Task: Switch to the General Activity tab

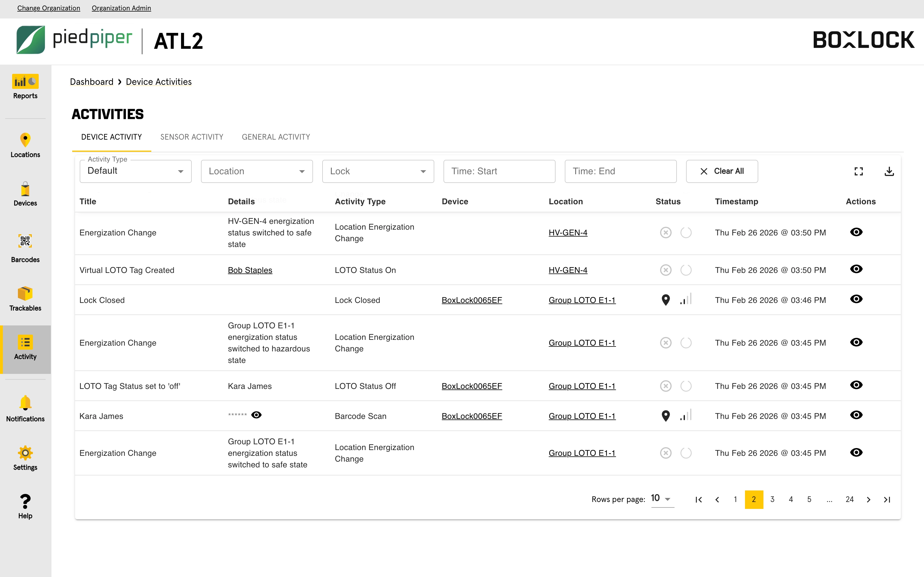Action: tap(276, 137)
